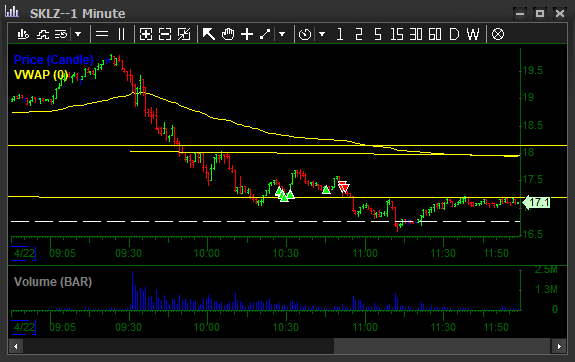The height and width of the screenshot is (362, 575).
Task: Click the red down-triangle trade marker
Action: click(344, 187)
